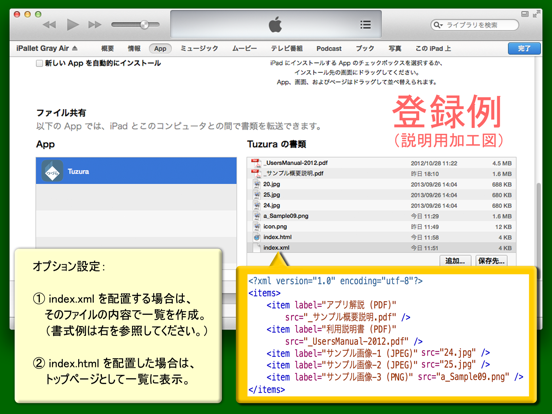Click the 追加... button
552x414 pixels.
pyautogui.click(x=455, y=261)
